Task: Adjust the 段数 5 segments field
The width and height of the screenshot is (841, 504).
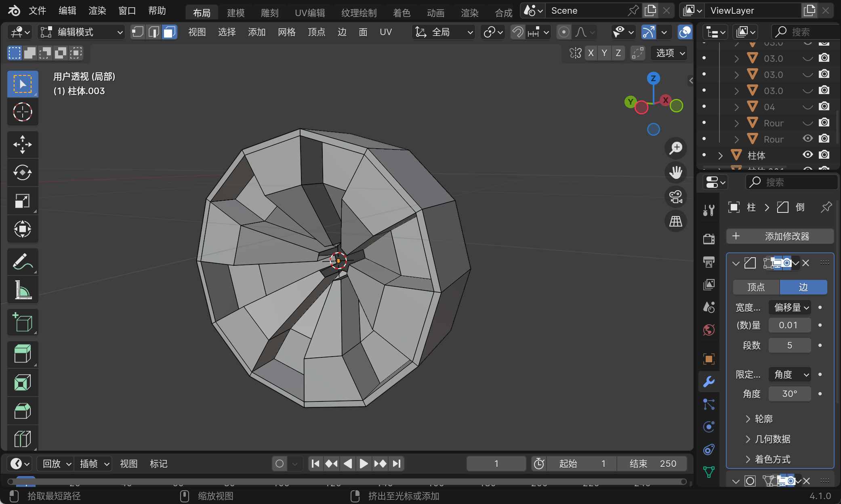Action: pos(790,345)
